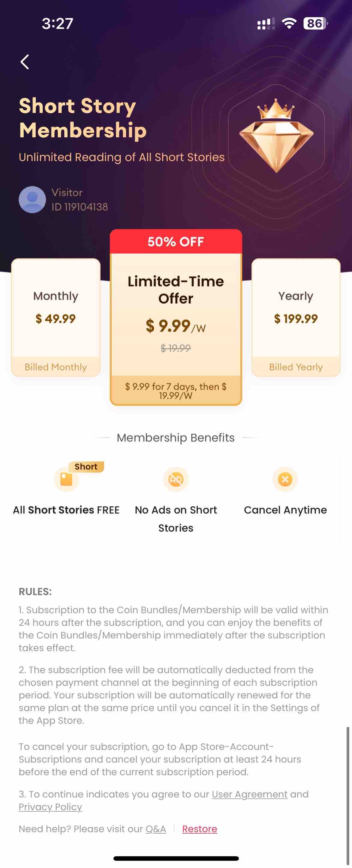
Task: Tap the Billed Monthly footer label
Action: coord(56,367)
